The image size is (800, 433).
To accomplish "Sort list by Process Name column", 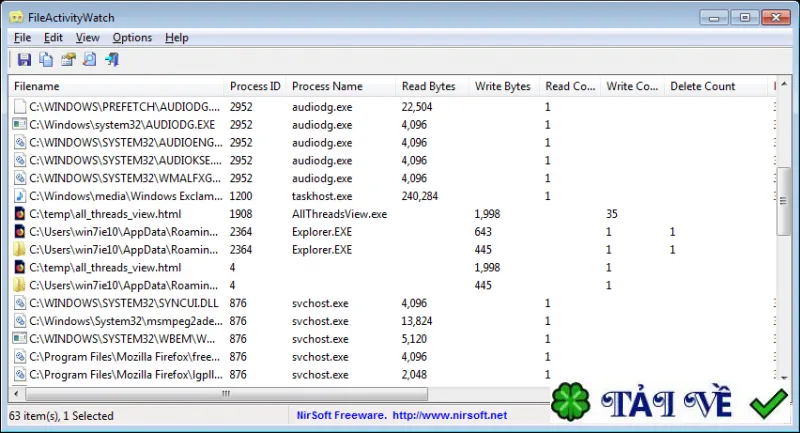I will click(x=327, y=86).
